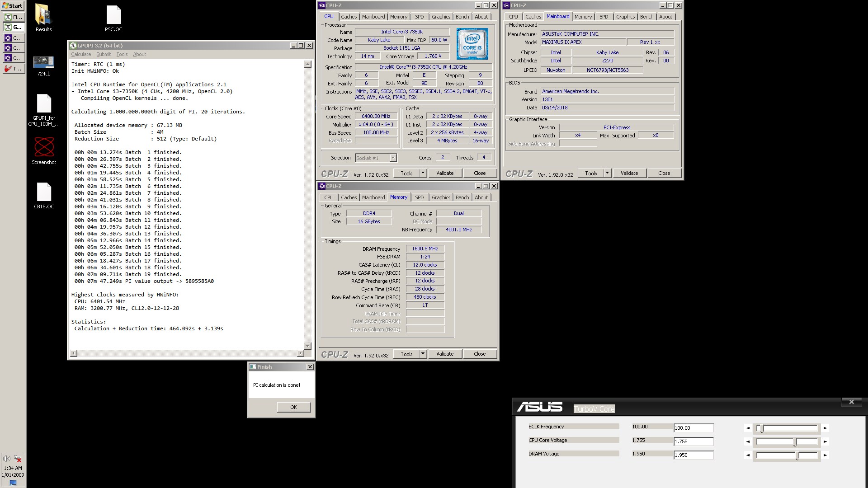868x488 pixels.
Task: Click the clock showing 1:34 AM
Action: (13, 468)
